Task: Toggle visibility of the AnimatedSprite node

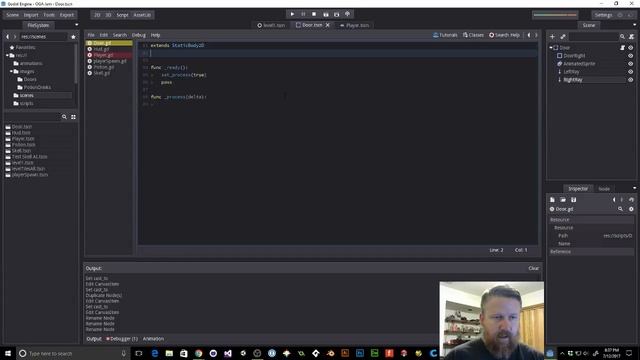Action: click(631, 64)
